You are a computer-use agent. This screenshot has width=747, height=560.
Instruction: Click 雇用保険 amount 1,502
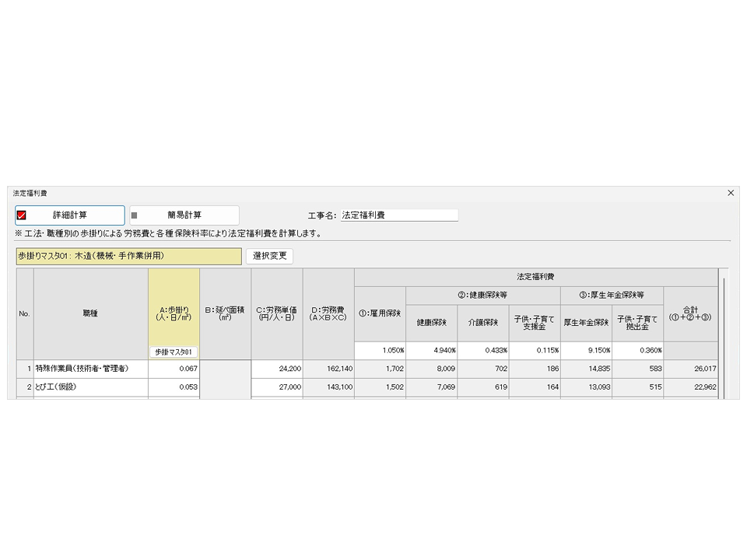381,387
